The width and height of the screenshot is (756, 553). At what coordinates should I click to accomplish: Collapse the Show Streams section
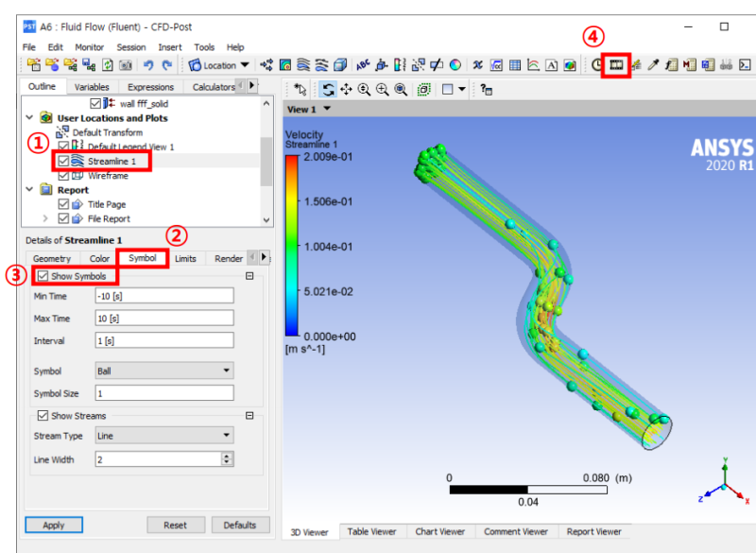tap(249, 415)
